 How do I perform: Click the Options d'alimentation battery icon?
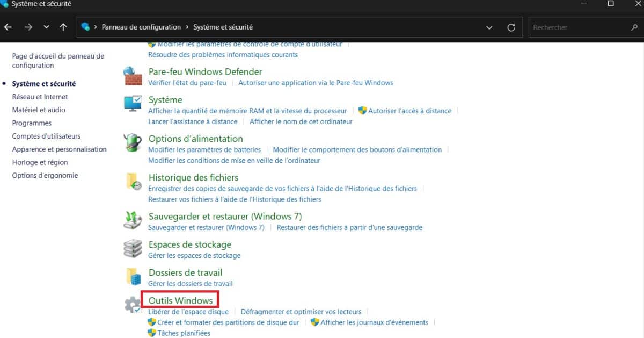tap(133, 143)
